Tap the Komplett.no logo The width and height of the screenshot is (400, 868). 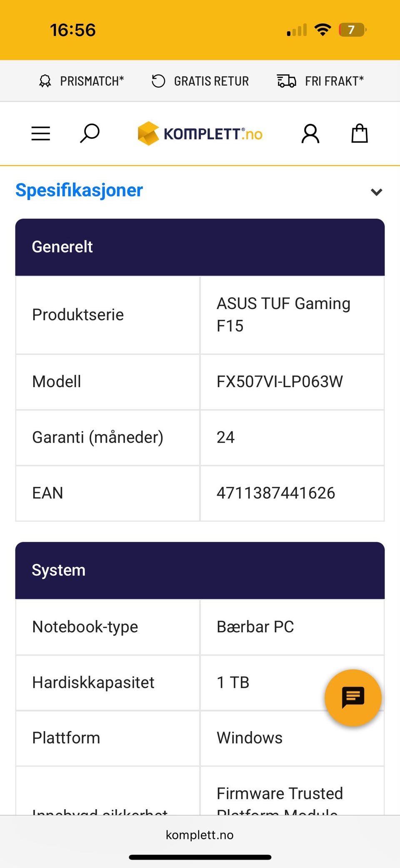[200, 134]
